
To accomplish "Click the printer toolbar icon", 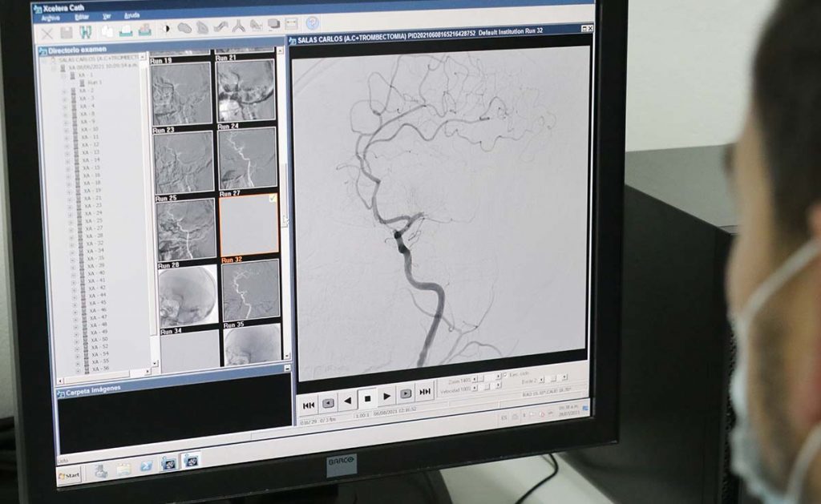I will coord(126,31).
